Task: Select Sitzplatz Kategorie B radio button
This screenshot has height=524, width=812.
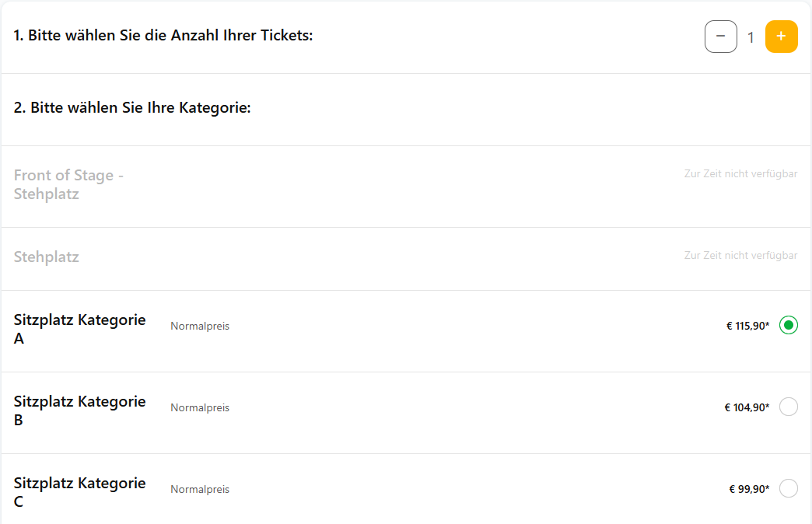Action: (788, 407)
